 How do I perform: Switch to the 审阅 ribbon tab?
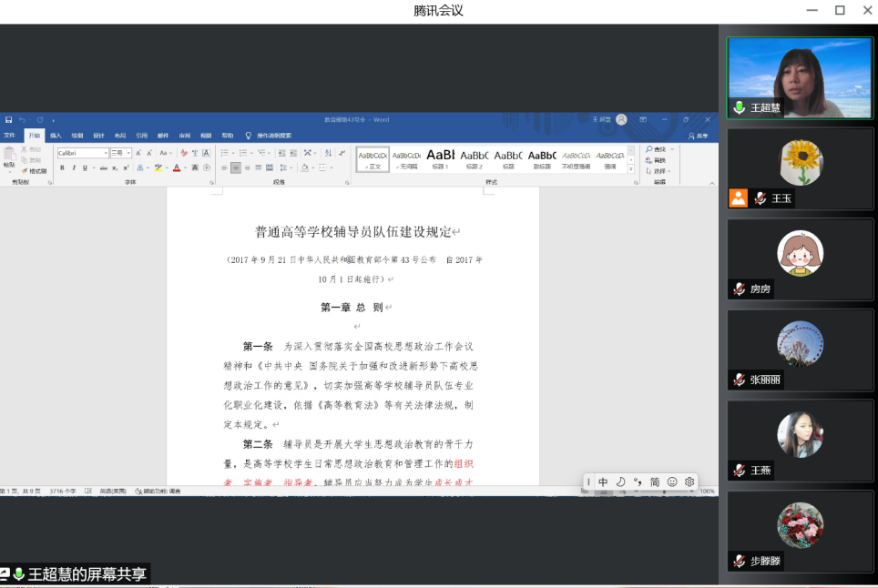(185, 136)
